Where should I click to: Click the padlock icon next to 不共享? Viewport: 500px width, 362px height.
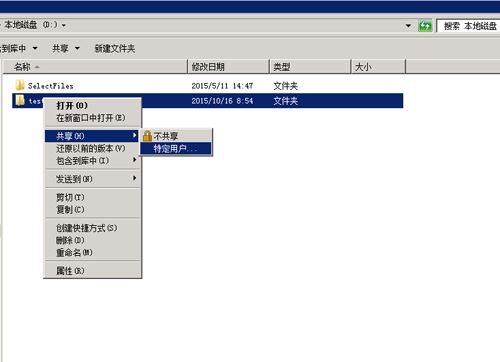[147, 136]
